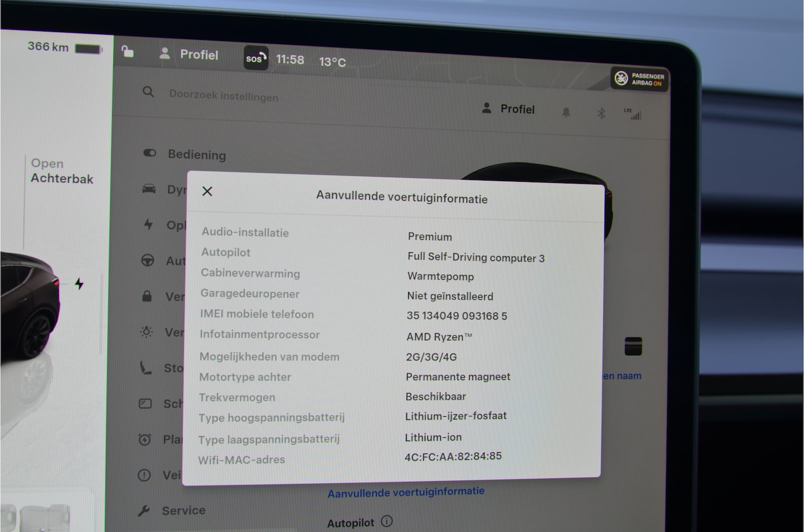Tap the unlocked padlock icon

(128, 52)
